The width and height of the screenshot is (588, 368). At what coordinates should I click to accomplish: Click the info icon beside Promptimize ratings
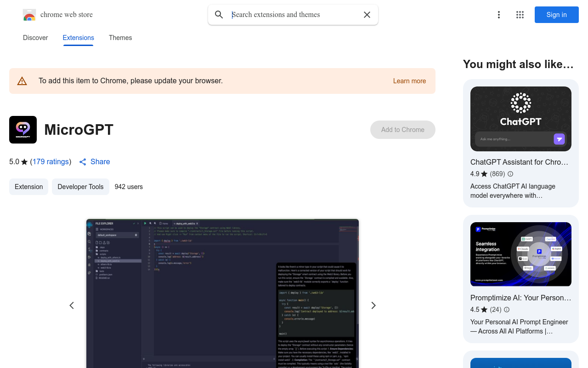coord(507,310)
